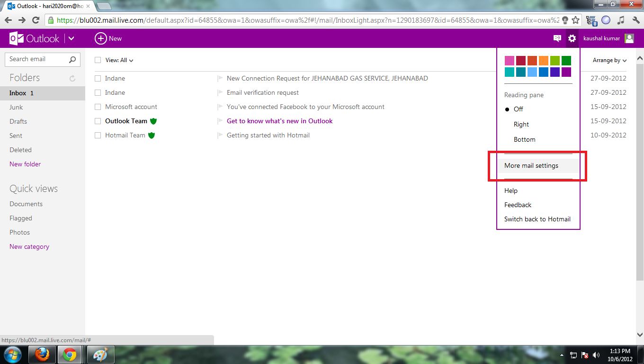Viewport: 644px width, 364px height.
Task: Open the View: All filter dropdown
Action: (x=119, y=60)
